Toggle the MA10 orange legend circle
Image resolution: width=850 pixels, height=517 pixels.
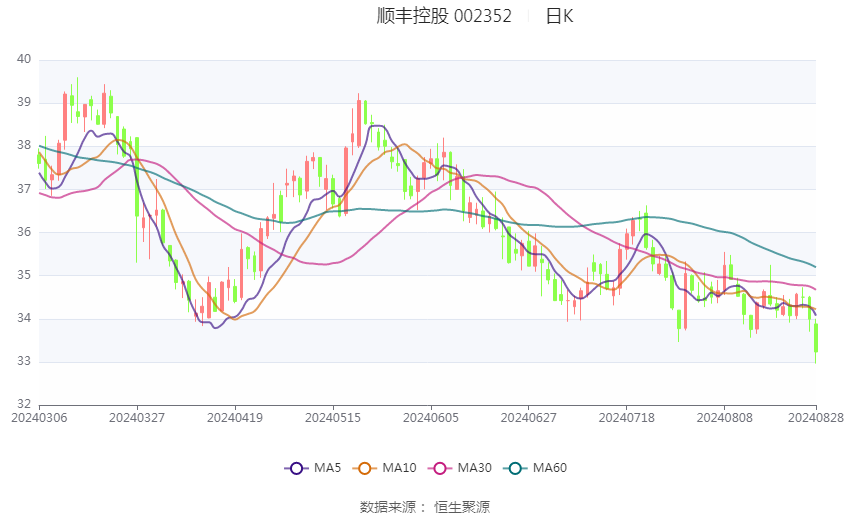click(x=364, y=468)
